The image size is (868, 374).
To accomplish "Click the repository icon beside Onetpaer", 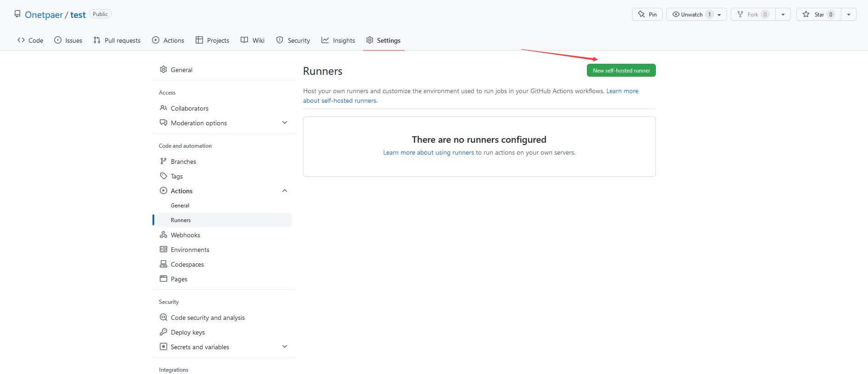I will point(17,14).
